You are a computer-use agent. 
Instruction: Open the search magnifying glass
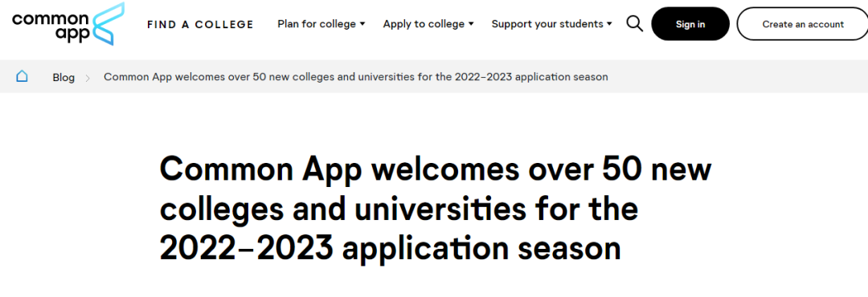click(634, 24)
